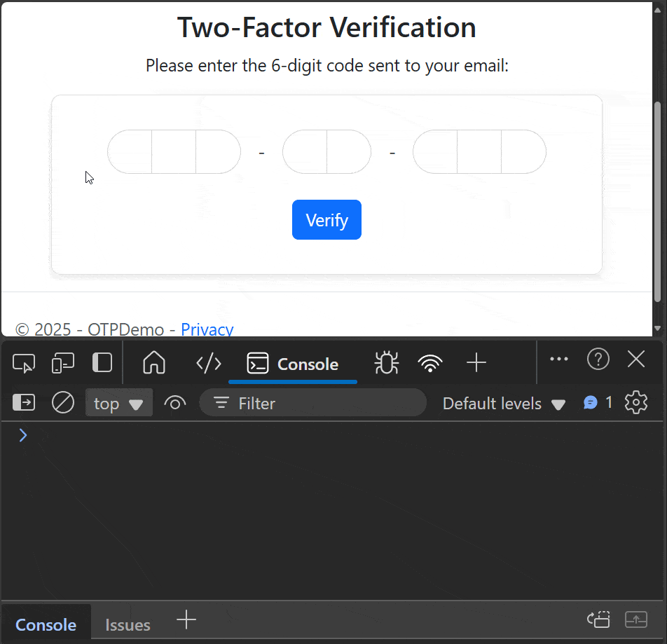Open the Sources bug icon tool
The image size is (667, 644).
point(386,363)
